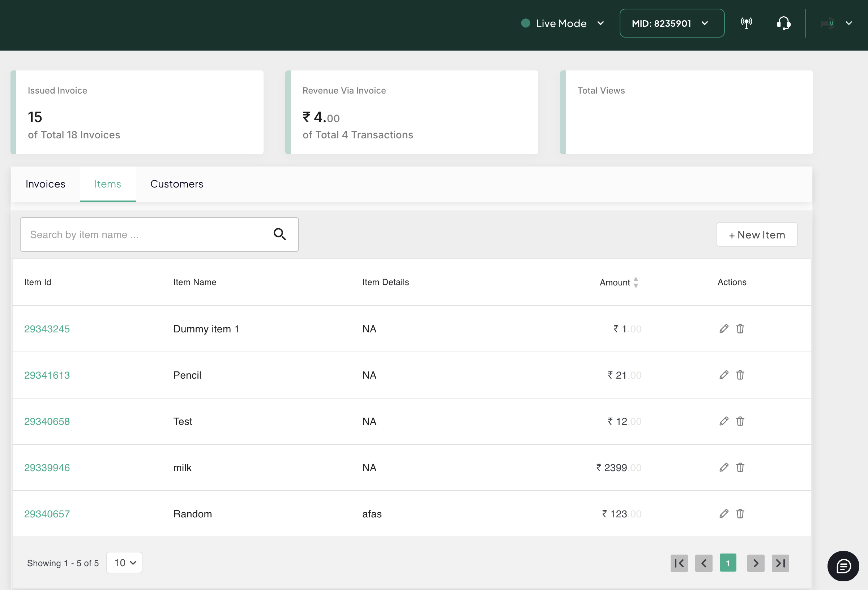Viewport: 868px width, 590px height.
Task: Select the Items tab
Action: point(108,184)
